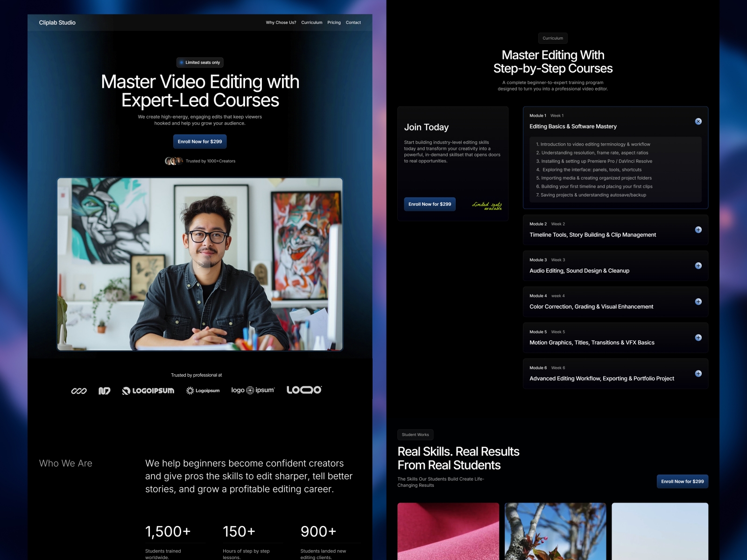747x560 pixels.
Task: Go to Curriculum in top navigation
Action: click(x=311, y=22)
